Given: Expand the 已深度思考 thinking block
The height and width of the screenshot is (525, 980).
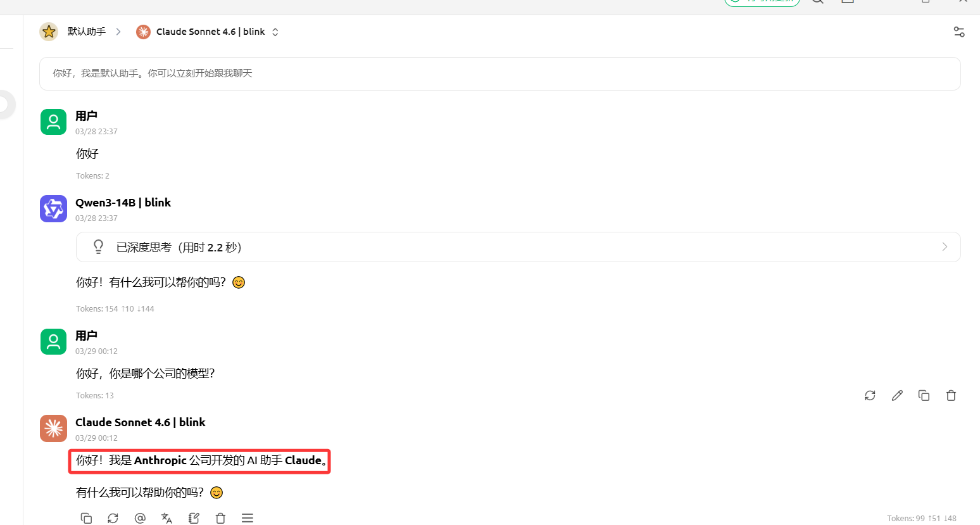Looking at the screenshot, I should [x=518, y=247].
